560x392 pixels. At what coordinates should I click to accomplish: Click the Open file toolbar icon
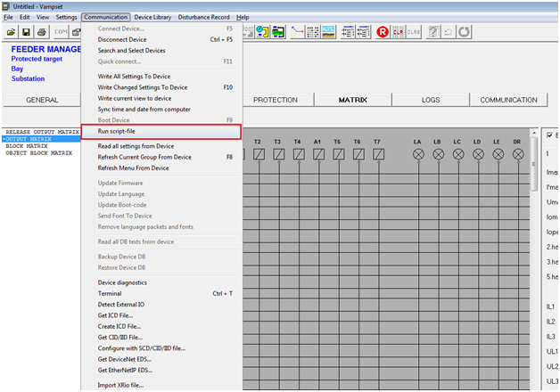coord(11,32)
